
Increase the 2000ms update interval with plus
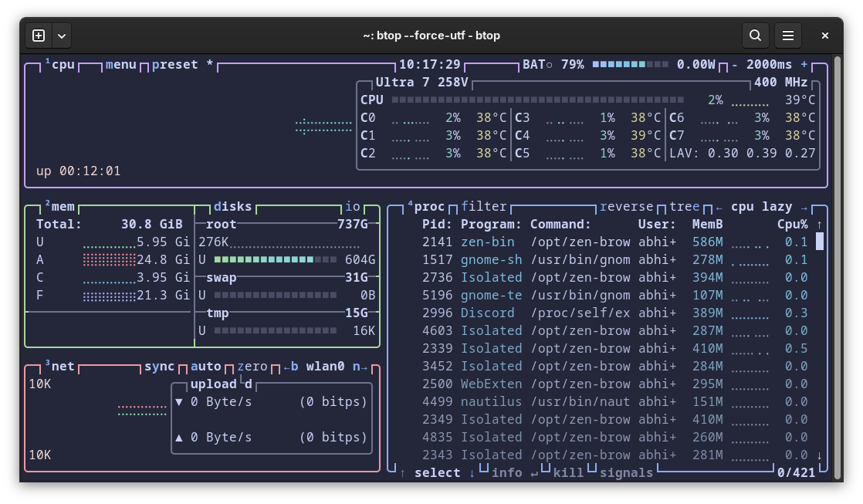tap(804, 64)
